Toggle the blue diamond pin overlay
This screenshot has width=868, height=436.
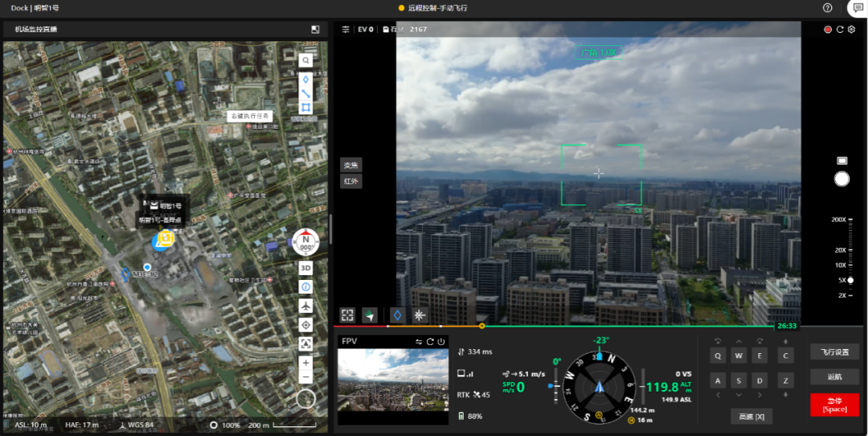point(398,315)
